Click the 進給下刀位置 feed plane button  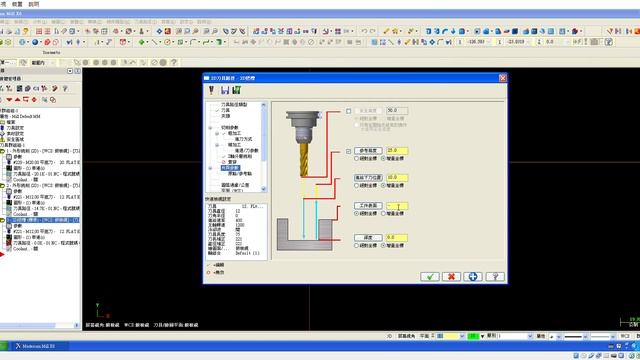click(x=368, y=178)
